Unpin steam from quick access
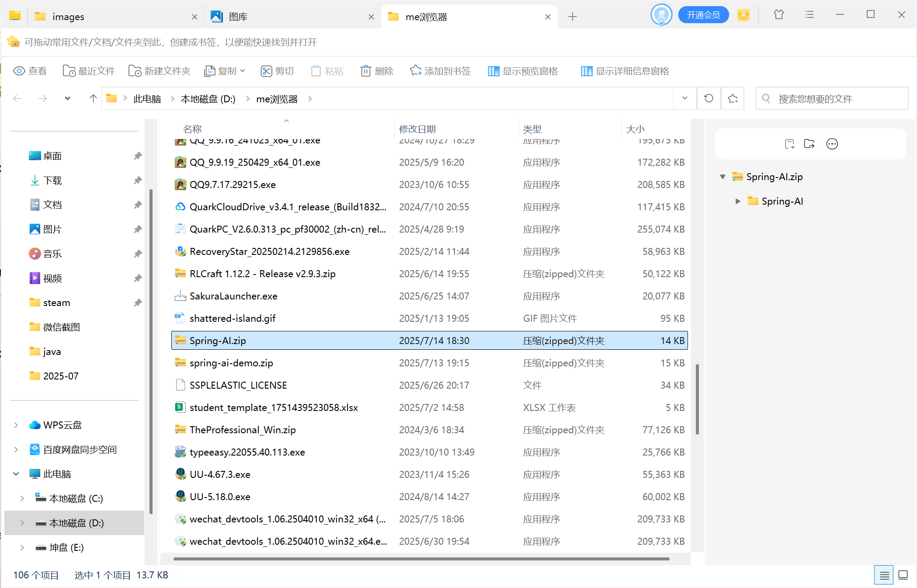917x588 pixels. pyautogui.click(x=138, y=303)
